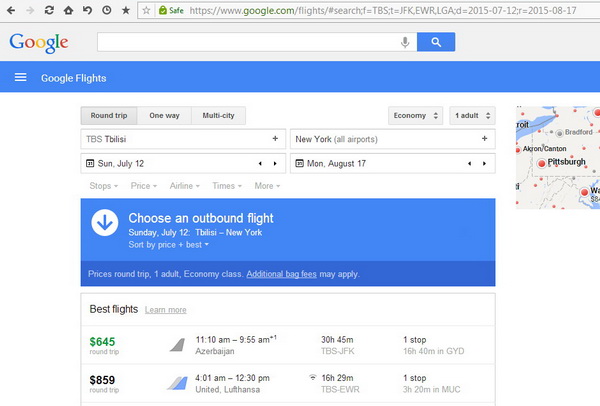Open the Economy cabin class dropdown

[x=415, y=115]
